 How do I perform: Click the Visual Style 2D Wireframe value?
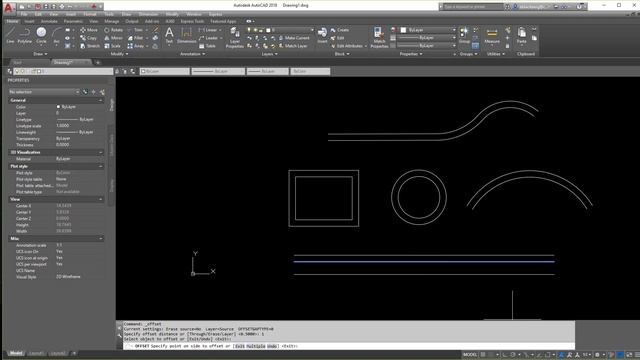point(68,277)
